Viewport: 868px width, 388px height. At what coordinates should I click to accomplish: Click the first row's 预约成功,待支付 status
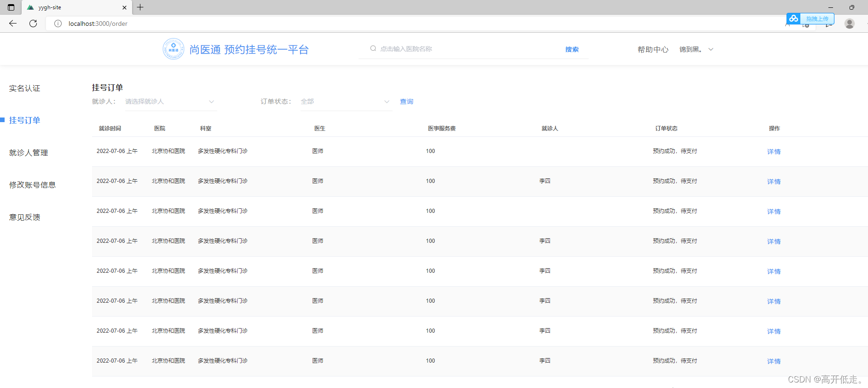coord(675,151)
